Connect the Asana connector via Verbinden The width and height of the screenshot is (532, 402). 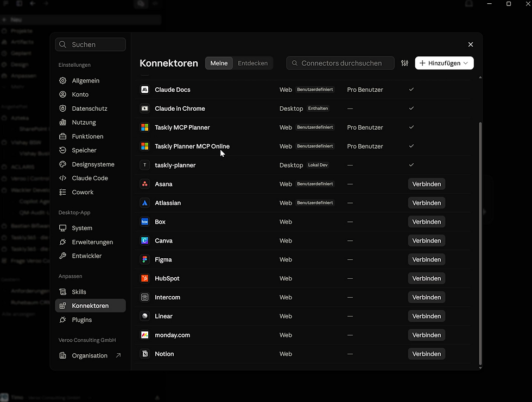coord(427,184)
